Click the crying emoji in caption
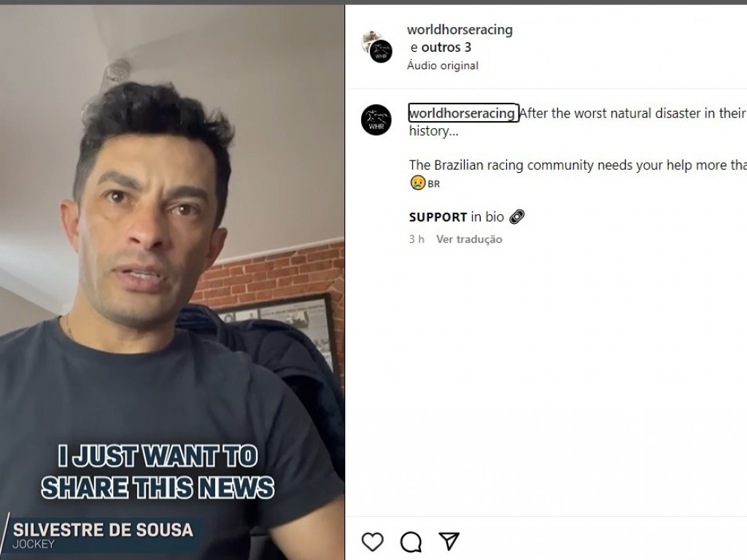 click(x=418, y=183)
